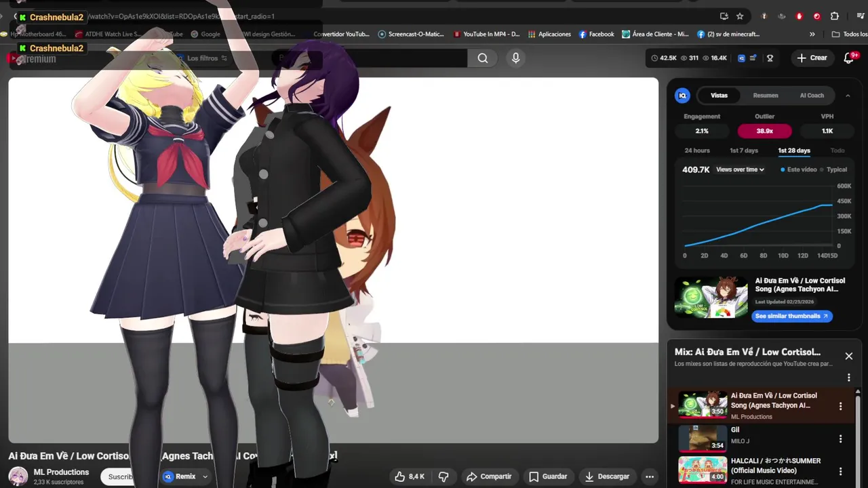868x488 pixels.
Task: Open Los filtros search filter button
Action: coord(201,58)
